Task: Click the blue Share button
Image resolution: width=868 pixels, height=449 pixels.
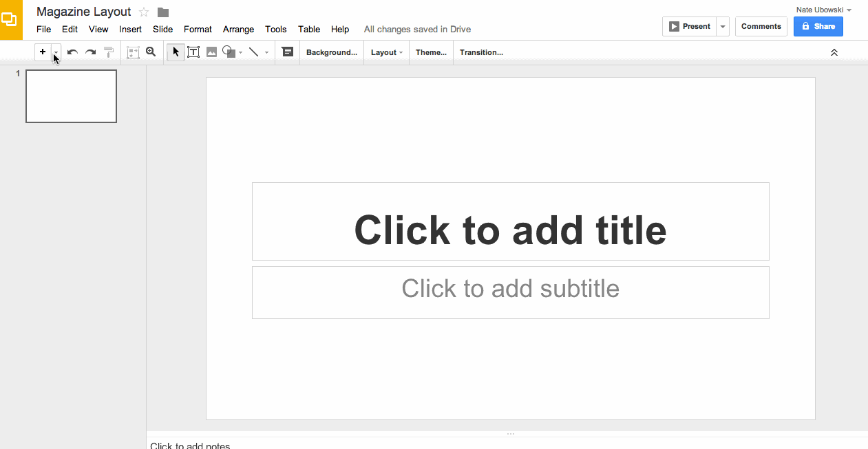Action: (818, 26)
